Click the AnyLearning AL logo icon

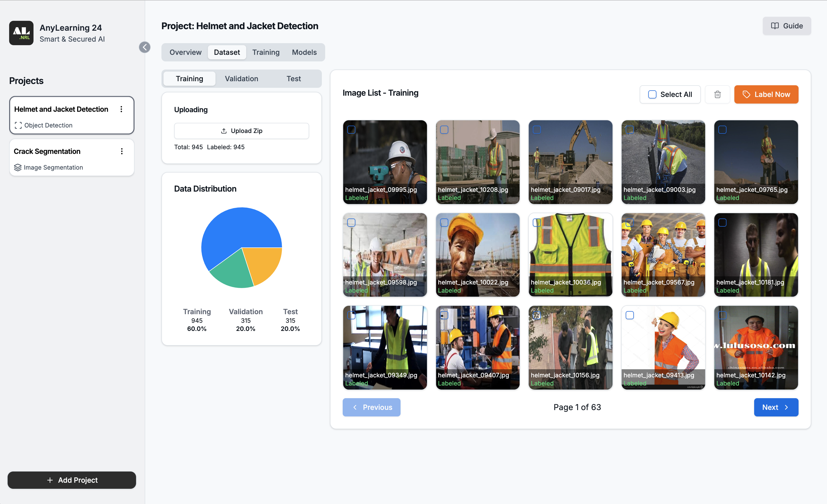tap(21, 33)
